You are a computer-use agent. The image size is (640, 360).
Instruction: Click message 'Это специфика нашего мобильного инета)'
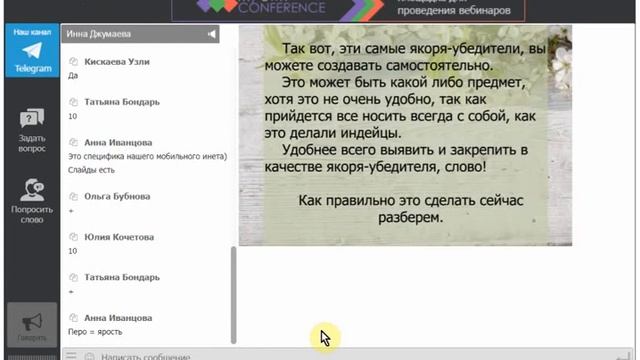147,156
